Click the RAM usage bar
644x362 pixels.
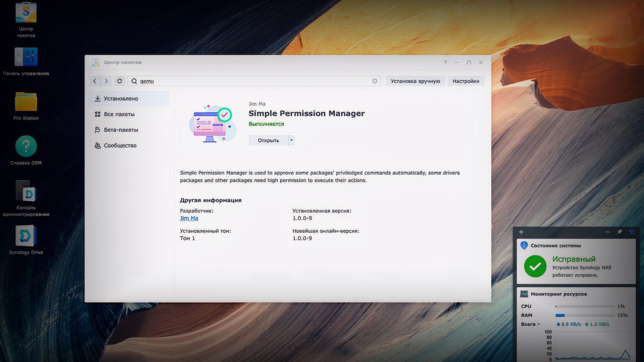pos(585,315)
